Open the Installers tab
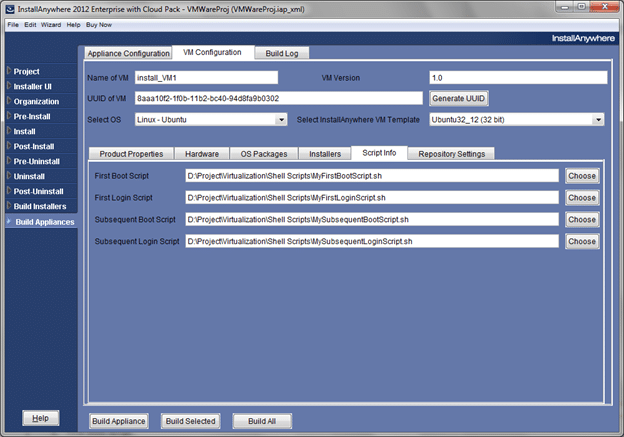624x437 pixels. pyautogui.click(x=325, y=154)
